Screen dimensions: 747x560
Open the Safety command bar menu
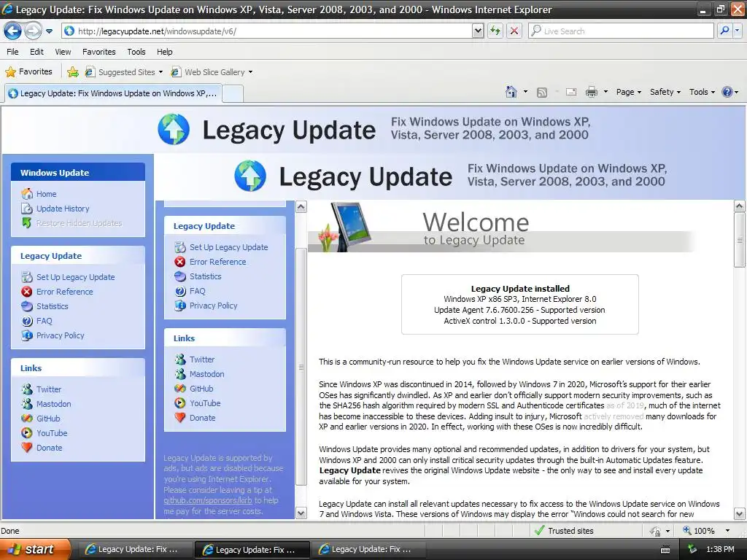coord(665,92)
